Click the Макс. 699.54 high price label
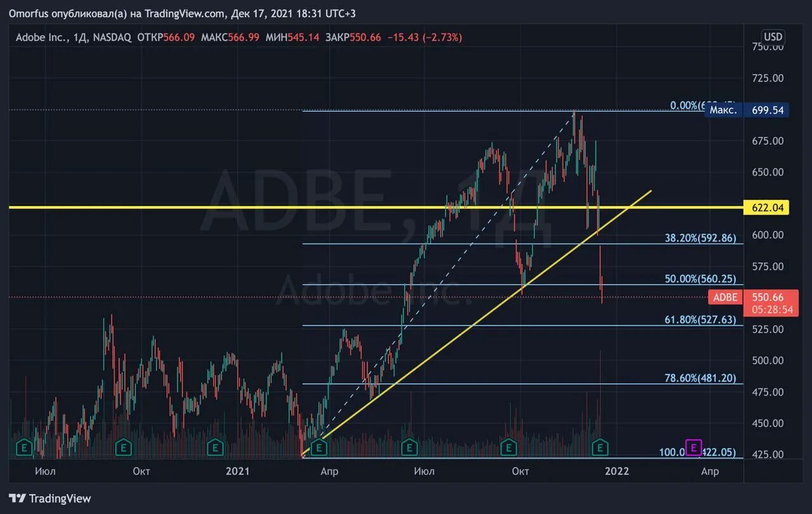 [746, 110]
